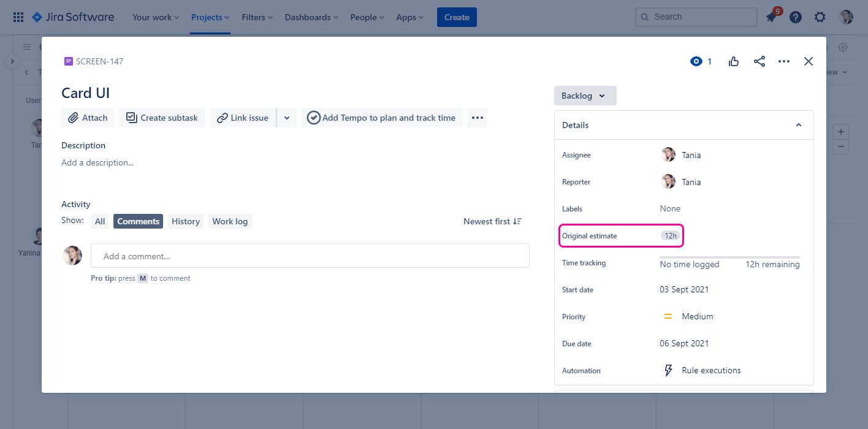This screenshot has width=868, height=429.
Task: Click the reporter Tania
Action: click(681, 182)
